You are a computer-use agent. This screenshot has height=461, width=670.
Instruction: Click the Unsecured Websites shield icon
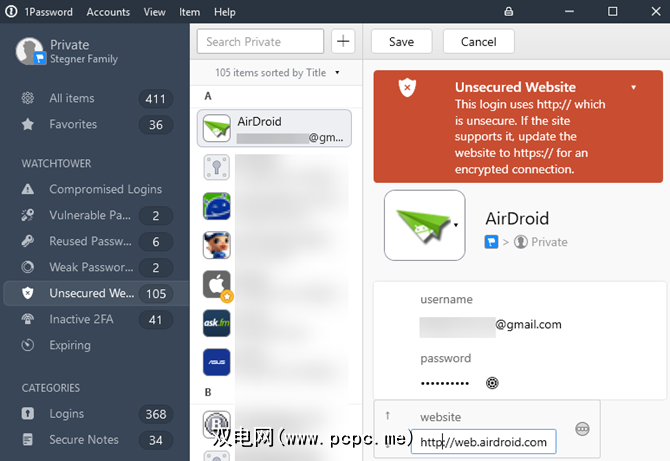click(28, 294)
